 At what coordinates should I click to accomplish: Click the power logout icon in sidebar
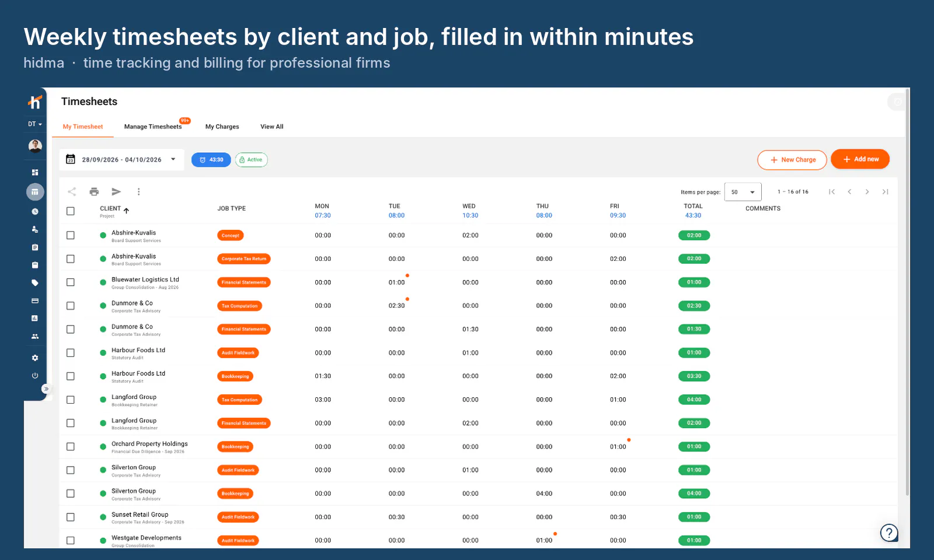pyautogui.click(x=35, y=376)
